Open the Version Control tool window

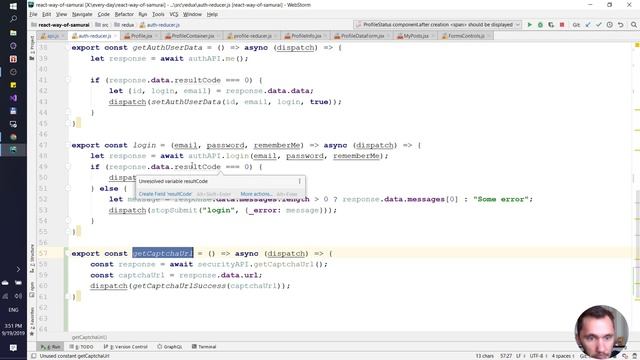[126, 347]
